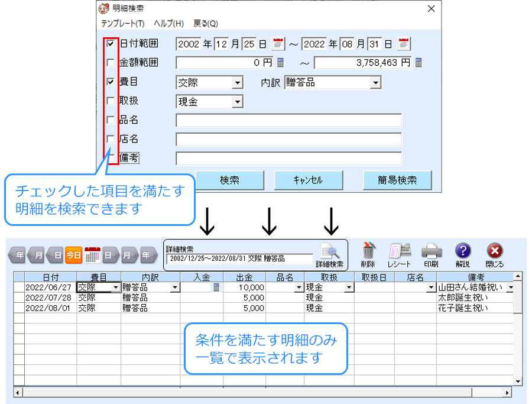Click the 簡易検索 button
532x404 pixels.
click(x=397, y=180)
